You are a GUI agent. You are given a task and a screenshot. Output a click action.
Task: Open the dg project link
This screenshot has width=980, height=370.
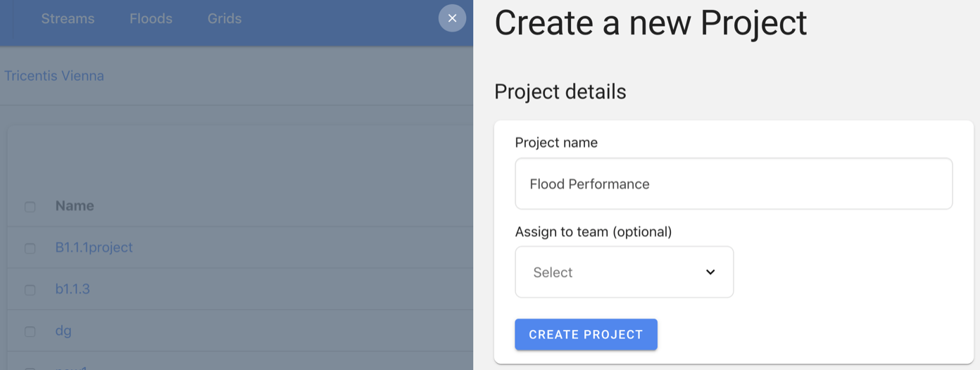pos(63,331)
